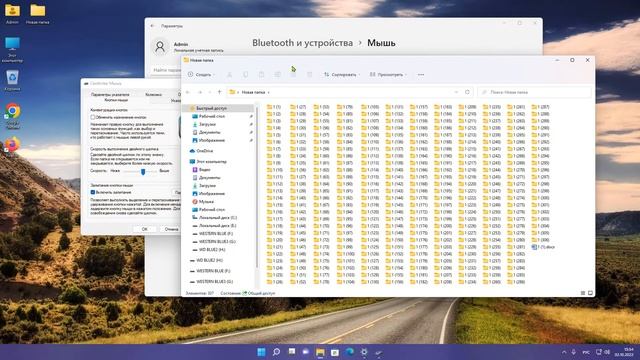The width and height of the screenshot is (640, 360).
Task: Open Локальный диск (E:) in navigation pane
Action: [x=218, y=226]
